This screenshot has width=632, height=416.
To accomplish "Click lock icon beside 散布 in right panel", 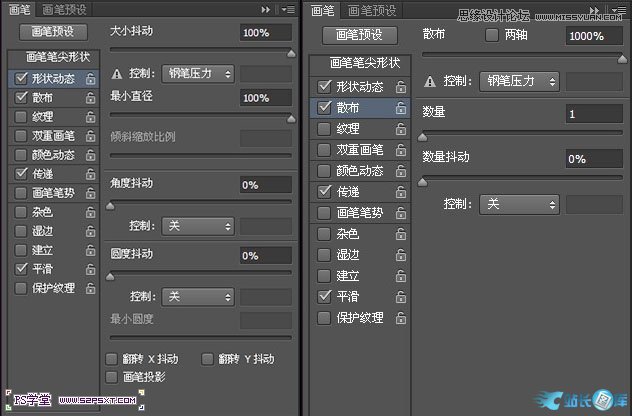I will pos(401,108).
